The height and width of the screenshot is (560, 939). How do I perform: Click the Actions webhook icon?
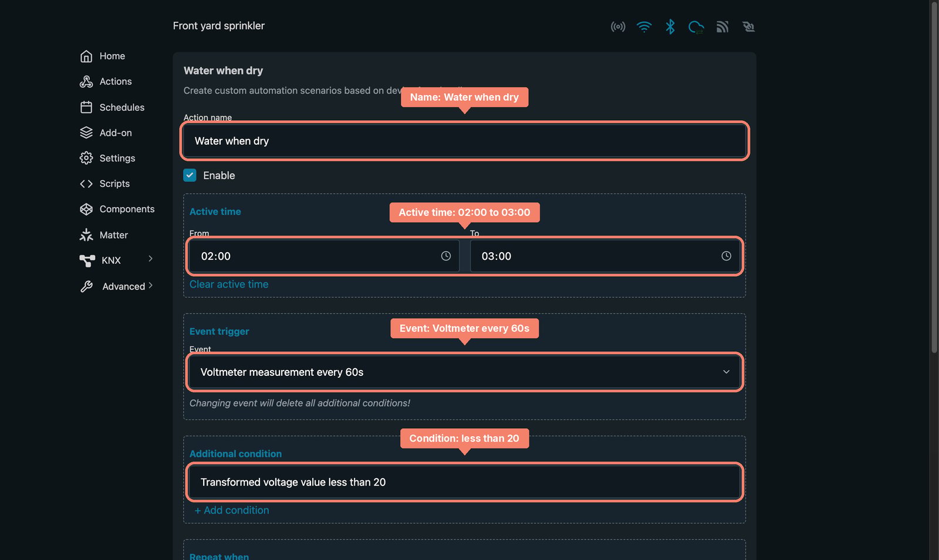tap(86, 82)
